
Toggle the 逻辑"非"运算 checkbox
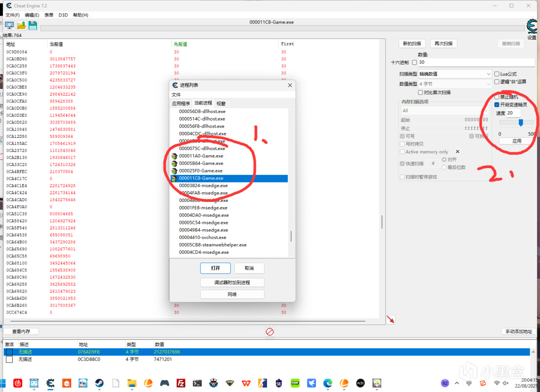pos(497,81)
